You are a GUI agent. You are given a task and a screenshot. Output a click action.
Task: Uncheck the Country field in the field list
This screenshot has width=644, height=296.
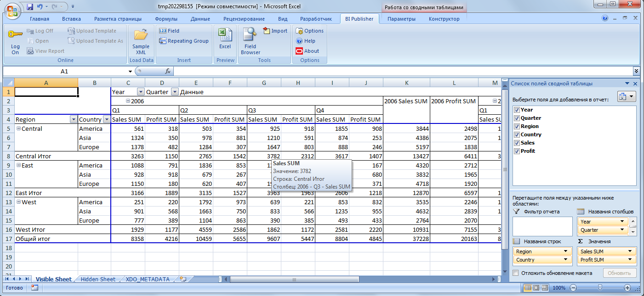point(517,134)
